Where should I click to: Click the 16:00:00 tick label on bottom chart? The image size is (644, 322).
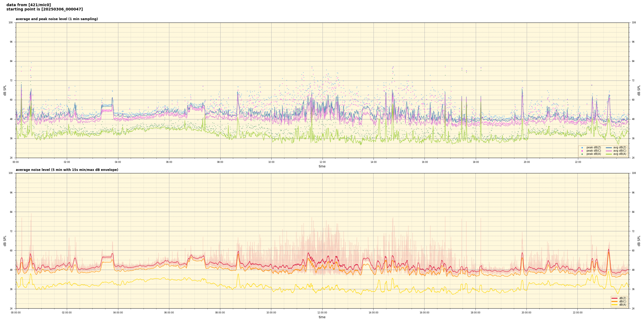pos(424,313)
